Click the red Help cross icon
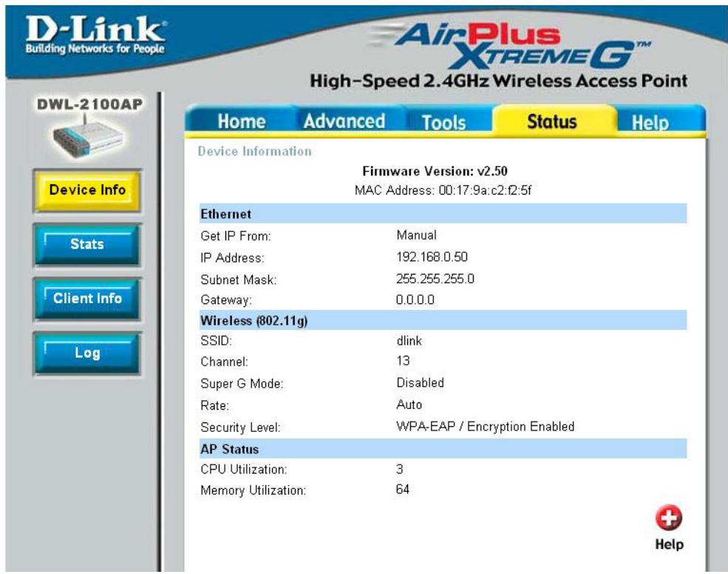This screenshot has height=574, width=728. click(x=669, y=517)
